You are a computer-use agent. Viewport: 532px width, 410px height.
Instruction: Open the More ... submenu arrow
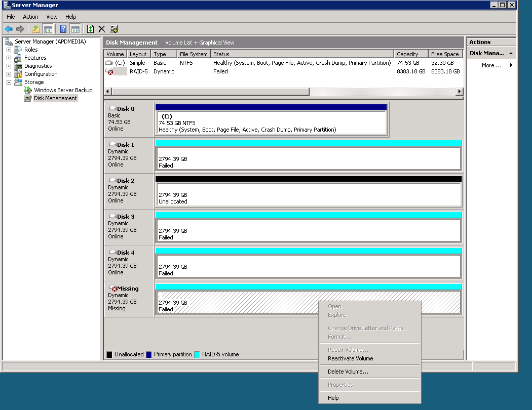pos(511,65)
